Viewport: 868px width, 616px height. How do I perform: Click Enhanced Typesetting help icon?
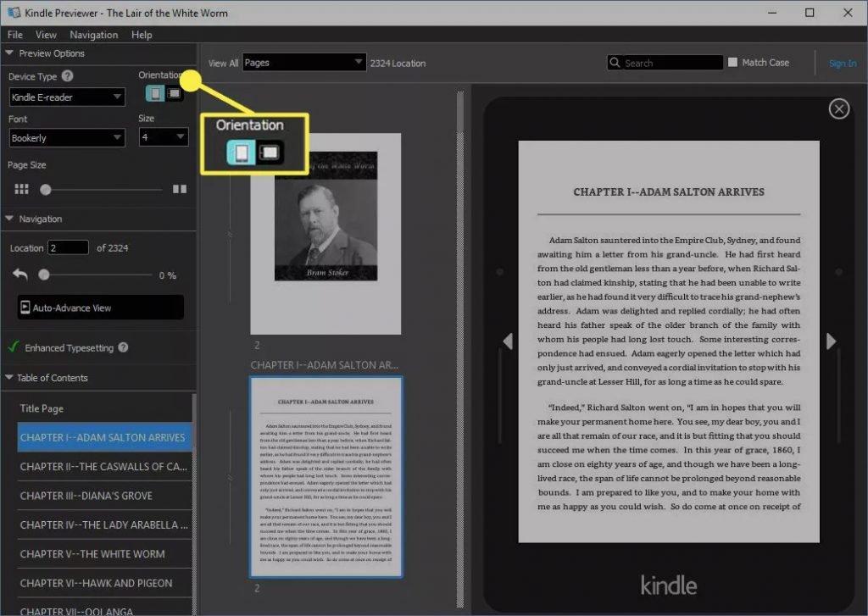click(x=123, y=347)
